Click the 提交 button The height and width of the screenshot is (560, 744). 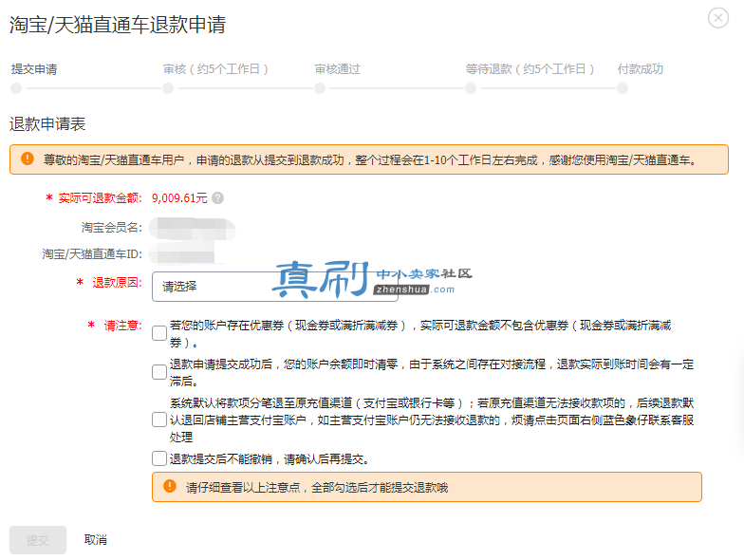pyautogui.click(x=38, y=540)
